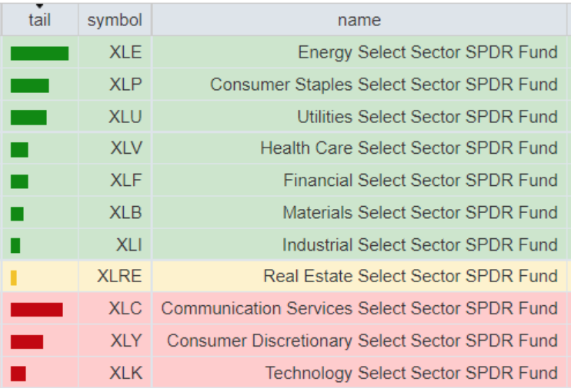Open Technology Select Sector SPDR Fund
Image resolution: width=571 pixels, height=392 pixels.
[411, 374]
